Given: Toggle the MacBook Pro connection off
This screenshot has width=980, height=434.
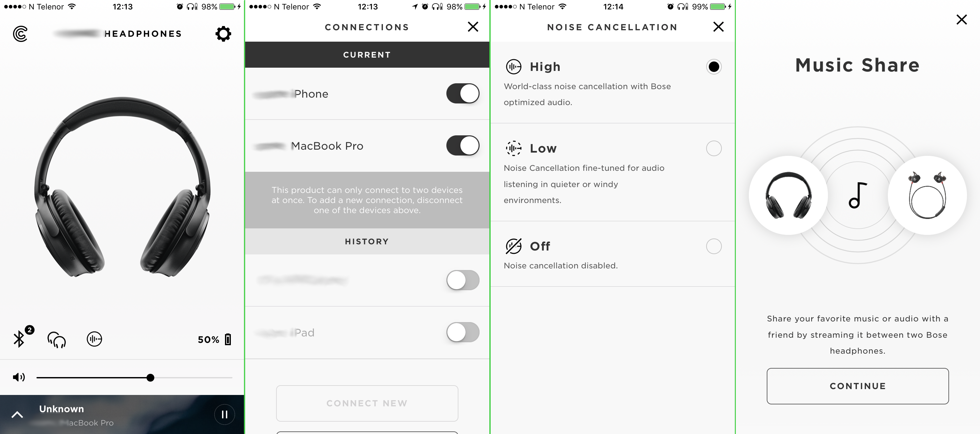Looking at the screenshot, I should (463, 144).
